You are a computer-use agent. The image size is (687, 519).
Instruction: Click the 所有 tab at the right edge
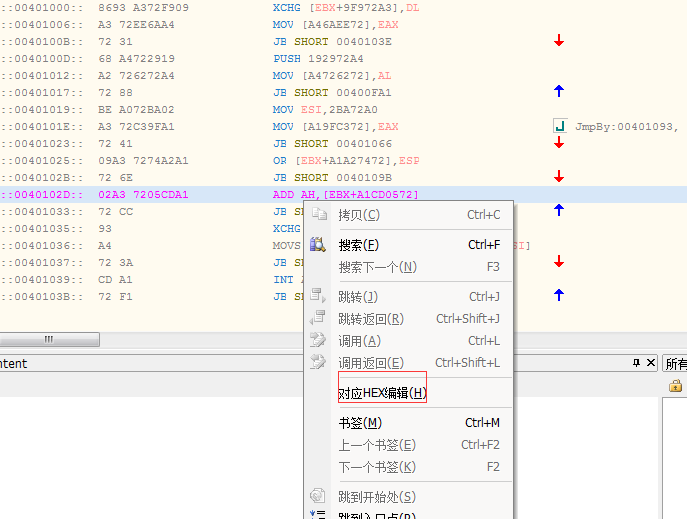tap(676, 364)
